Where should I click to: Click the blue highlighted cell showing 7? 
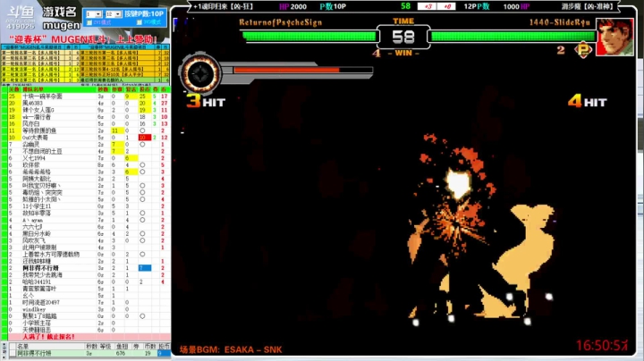pos(145,268)
